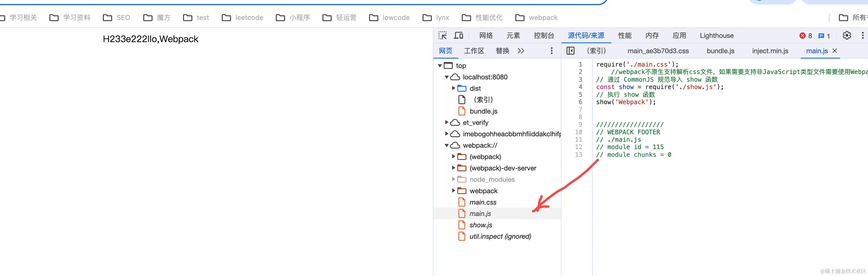Open the main_ae3b70d3.css editor tab
The height and width of the screenshot is (276, 868).
coord(658,51)
